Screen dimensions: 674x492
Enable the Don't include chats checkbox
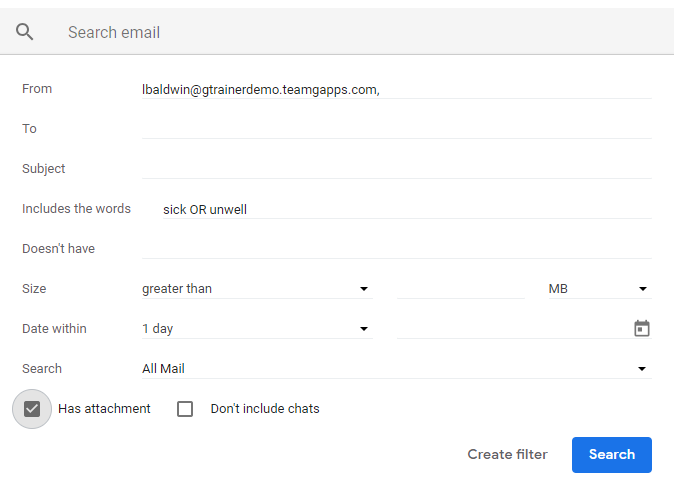[x=185, y=409]
